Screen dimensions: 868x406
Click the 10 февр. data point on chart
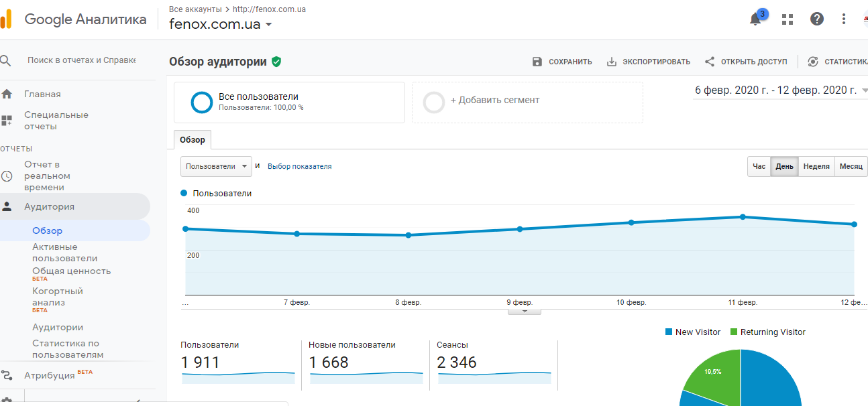(631, 222)
